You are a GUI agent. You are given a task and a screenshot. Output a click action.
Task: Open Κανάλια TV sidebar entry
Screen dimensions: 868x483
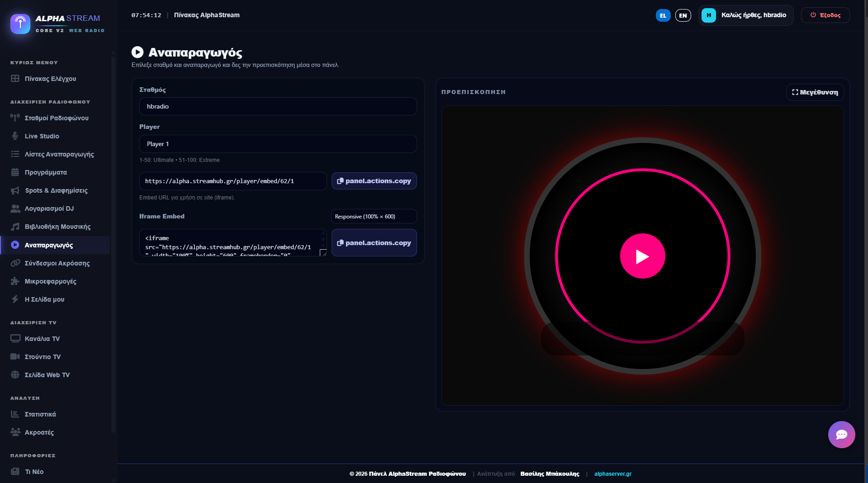point(55,339)
